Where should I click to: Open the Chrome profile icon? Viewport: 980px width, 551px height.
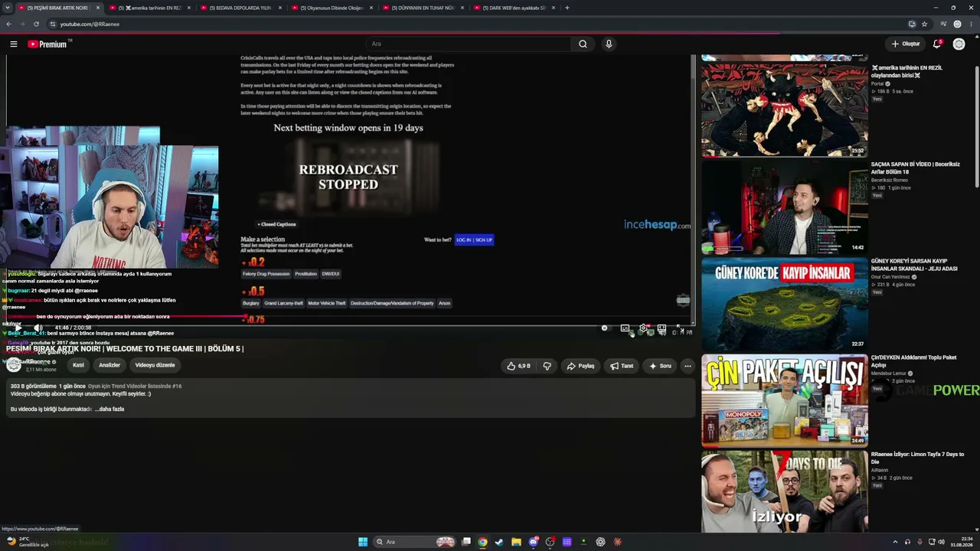point(957,24)
